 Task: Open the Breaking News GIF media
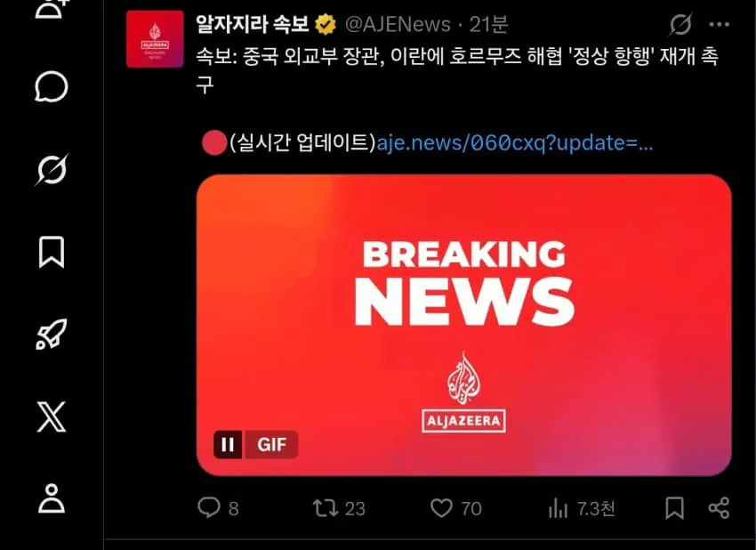click(x=463, y=325)
